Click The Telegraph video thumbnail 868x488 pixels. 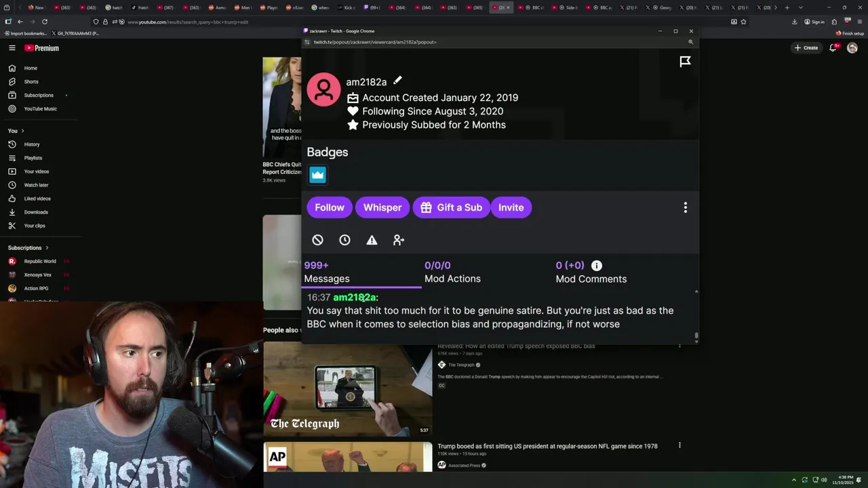(347, 388)
